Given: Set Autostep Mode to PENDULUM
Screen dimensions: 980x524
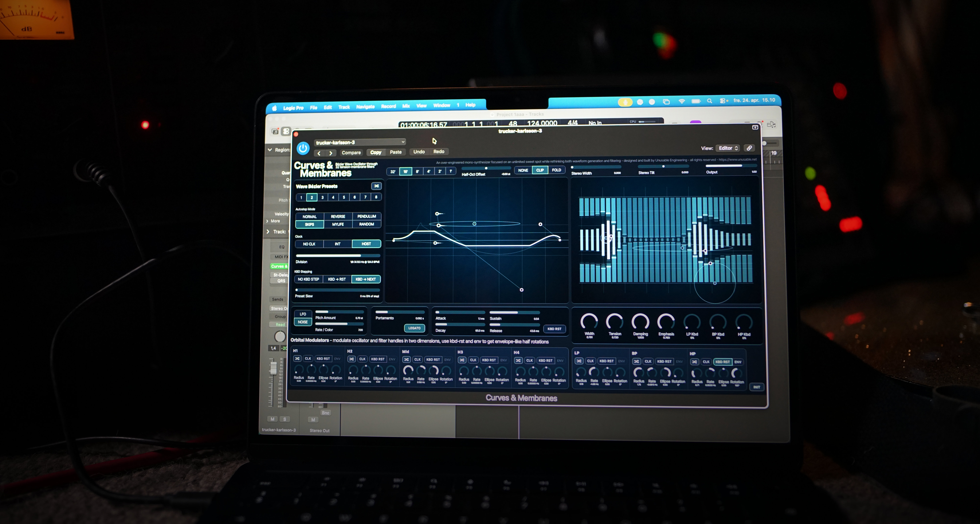Looking at the screenshot, I should pos(367,216).
